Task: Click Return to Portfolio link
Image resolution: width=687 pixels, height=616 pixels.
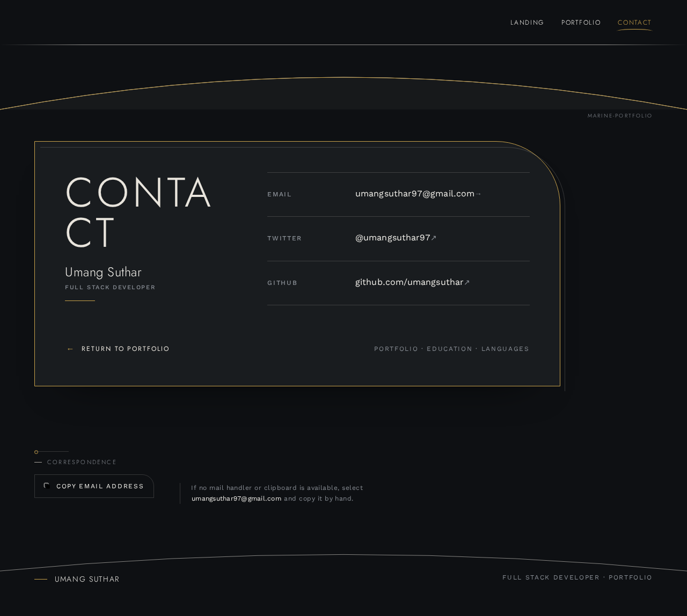Action: pyautogui.click(x=118, y=349)
